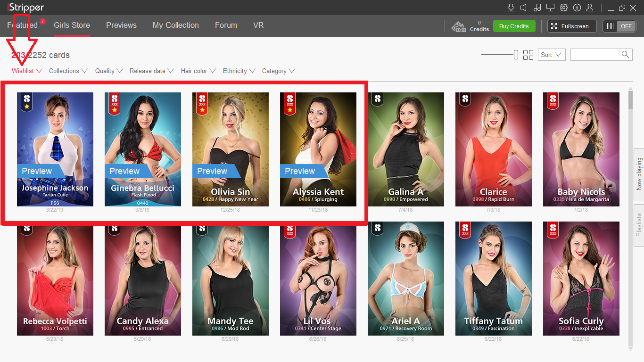Screen dimensions: 644x362
Task: Open the Now playing side panel
Action: click(639, 174)
